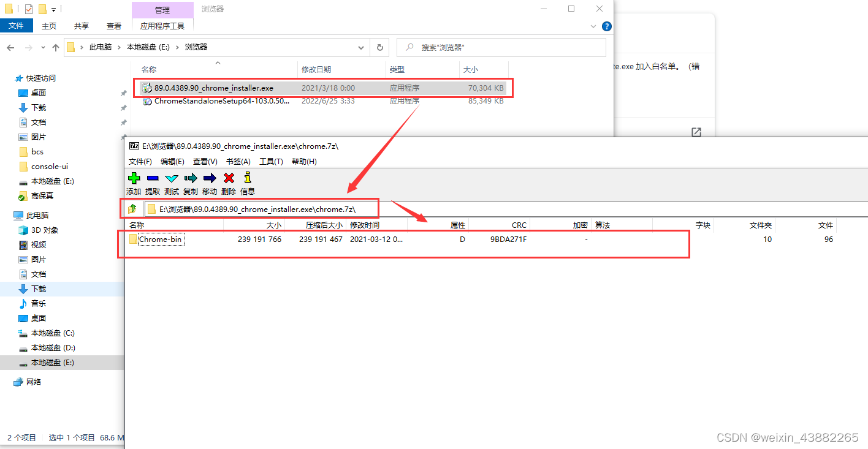Screen dimensions: 868x449
Task: Select 本地磁盘 (C:) drive in sidebar
Action: click(53, 333)
